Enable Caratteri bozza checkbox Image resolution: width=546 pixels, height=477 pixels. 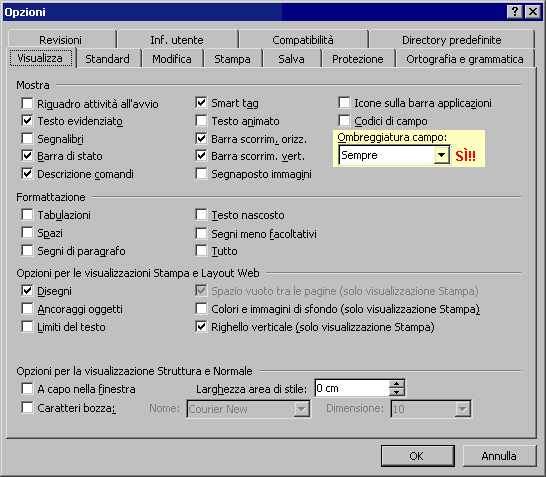point(27,407)
